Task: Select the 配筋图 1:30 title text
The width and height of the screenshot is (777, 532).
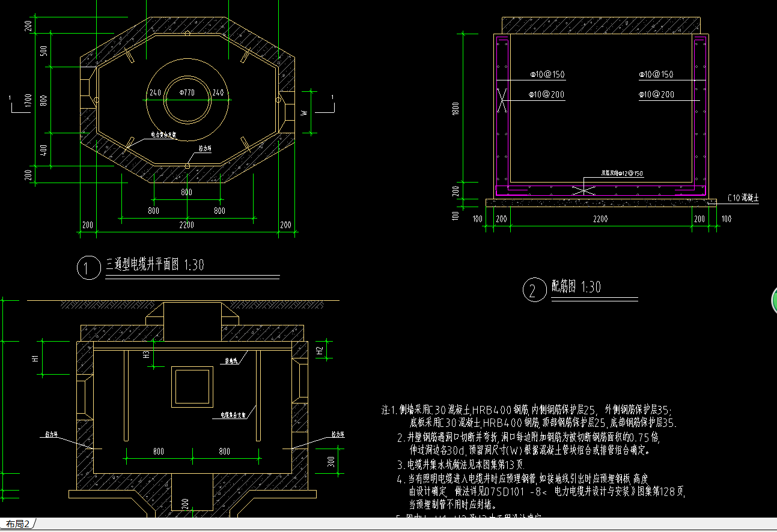Action: click(x=576, y=287)
